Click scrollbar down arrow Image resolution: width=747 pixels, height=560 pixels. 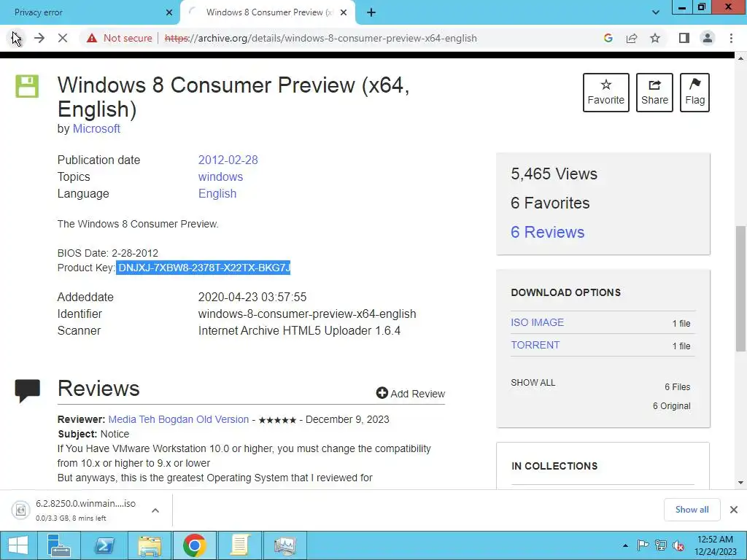coord(740,483)
